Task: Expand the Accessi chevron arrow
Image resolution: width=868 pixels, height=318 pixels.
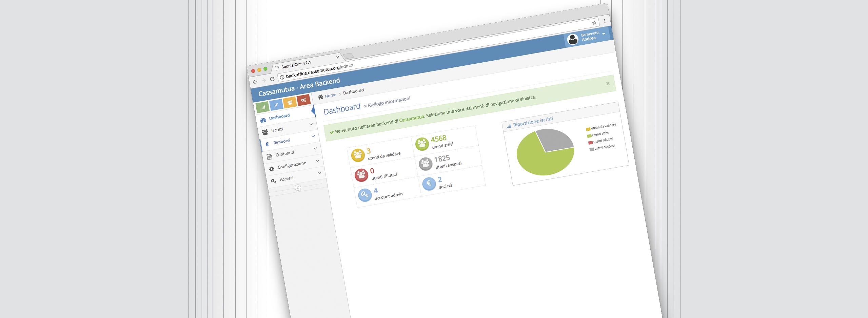Action: coord(319,173)
